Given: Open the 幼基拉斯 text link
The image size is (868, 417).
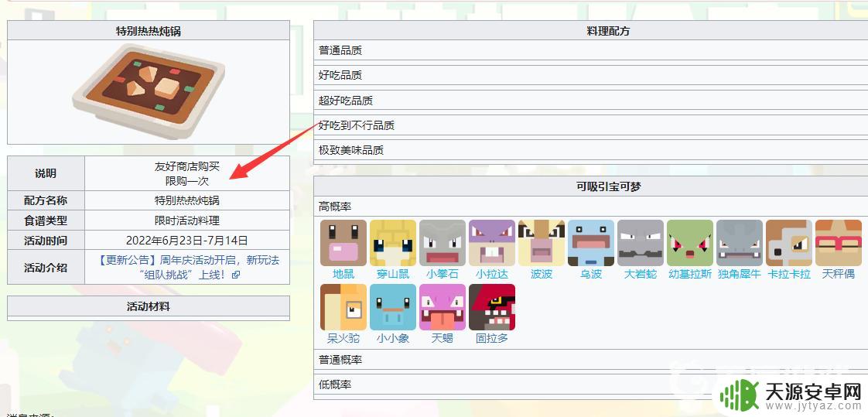Looking at the screenshot, I should pos(690,274).
